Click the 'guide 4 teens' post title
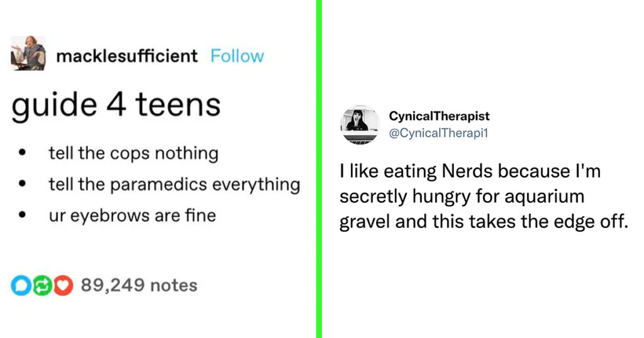 pyautogui.click(x=116, y=106)
